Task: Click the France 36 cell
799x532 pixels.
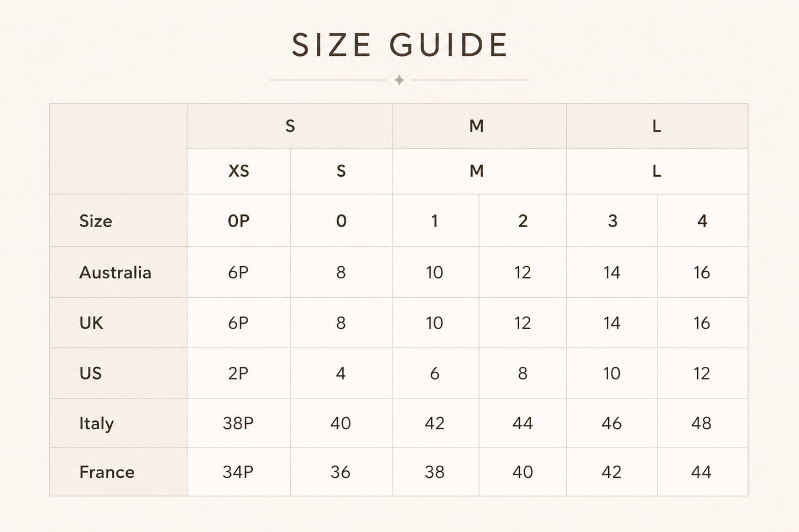Action: 341,472
